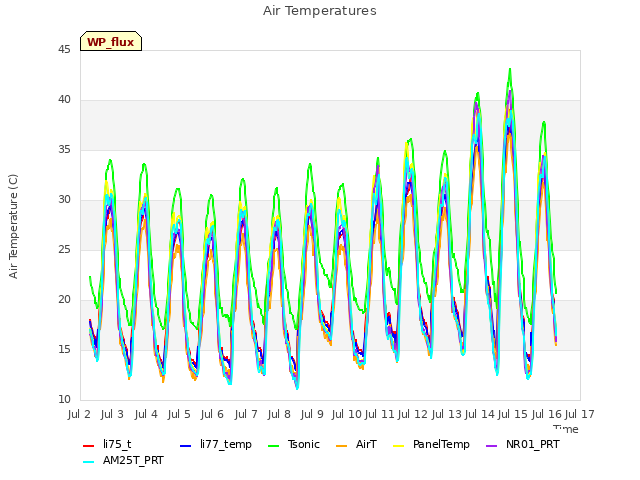Viewport: 640px width, 480px height.
Task: Click the orange AirT legend color marker
Action: tap(341, 446)
